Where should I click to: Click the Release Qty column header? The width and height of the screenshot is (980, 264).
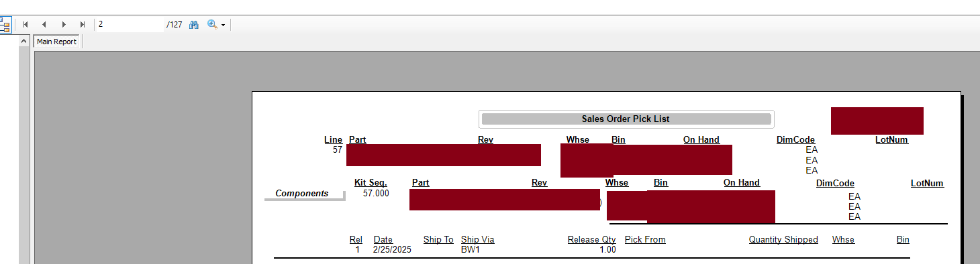click(x=591, y=240)
